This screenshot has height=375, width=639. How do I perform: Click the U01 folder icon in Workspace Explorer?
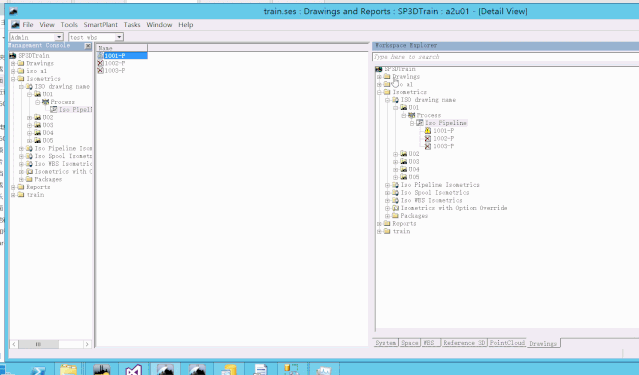pyautogui.click(x=403, y=108)
